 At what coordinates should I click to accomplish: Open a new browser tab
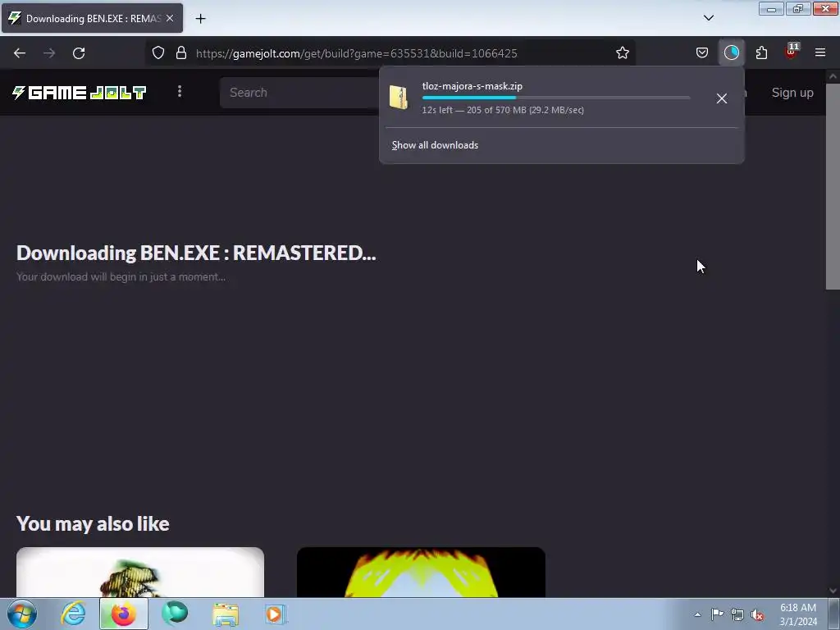200,19
